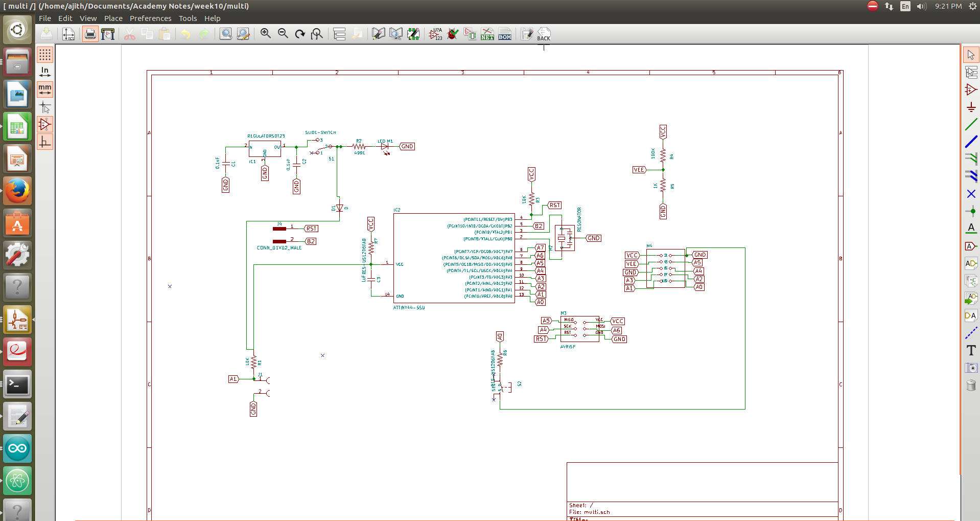
Task: Click the Print schematic icon
Action: (90, 34)
